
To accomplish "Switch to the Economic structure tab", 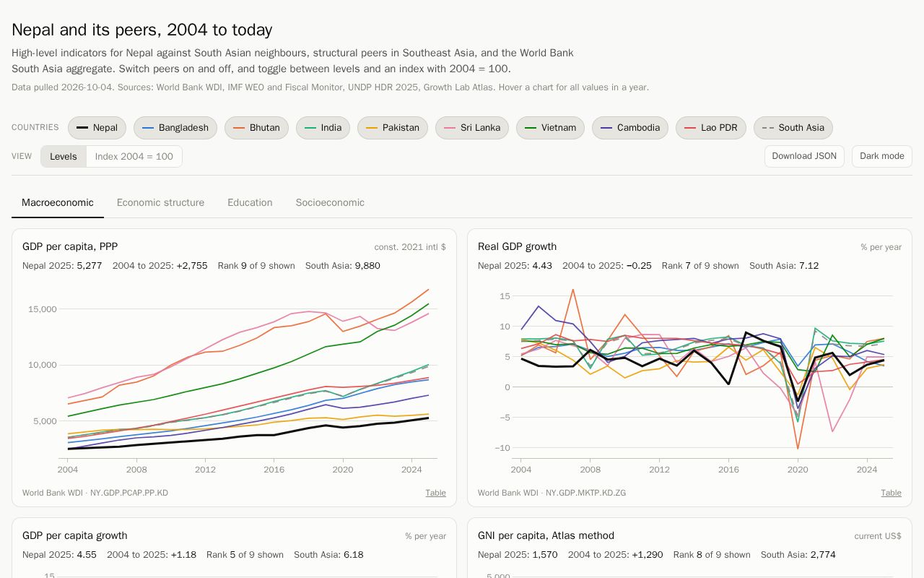I will click(160, 203).
